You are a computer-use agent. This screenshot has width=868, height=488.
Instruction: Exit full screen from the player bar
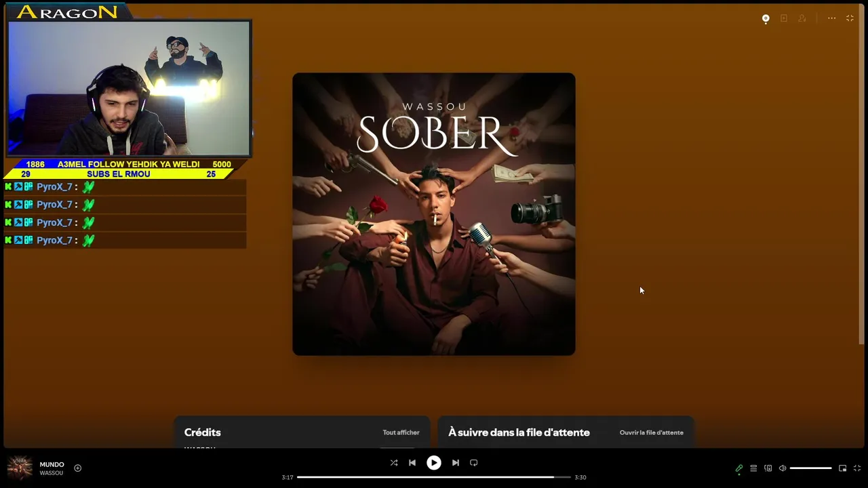tap(857, 468)
